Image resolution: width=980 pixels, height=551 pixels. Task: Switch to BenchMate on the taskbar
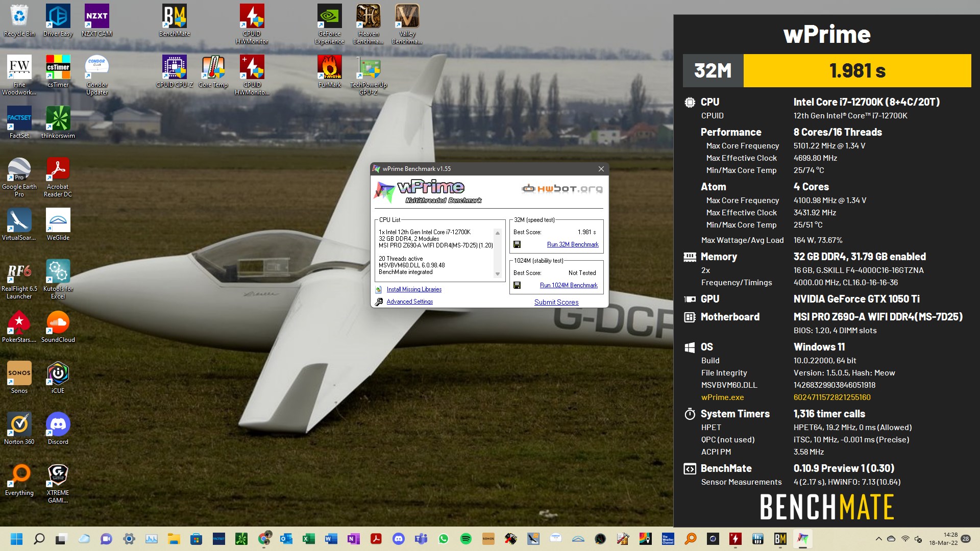780,539
